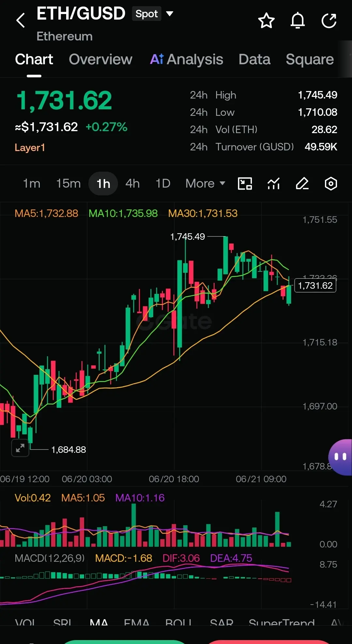Tap the ETH/GUSD pair title
352x644 pixels.
click(x=81, y=14)
